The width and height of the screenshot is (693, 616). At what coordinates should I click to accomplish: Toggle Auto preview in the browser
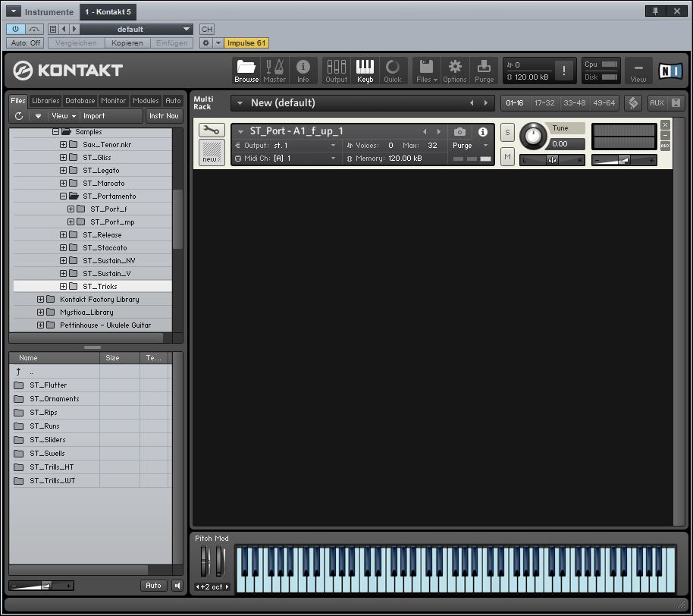pos(153,586)
